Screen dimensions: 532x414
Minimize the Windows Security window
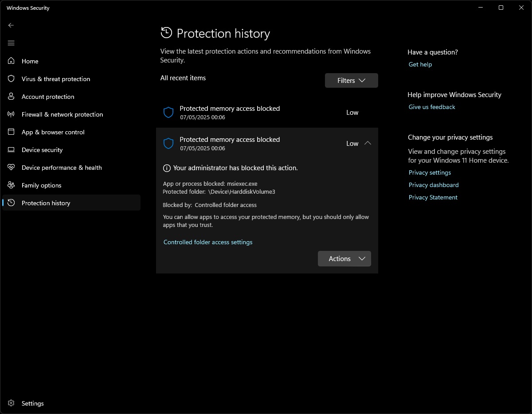[x=481, y=8]
